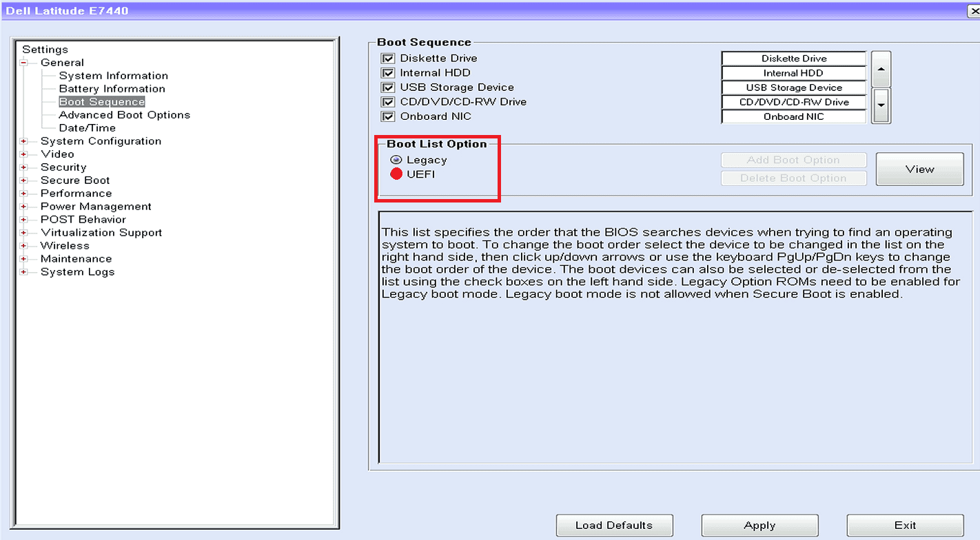The width and height of the screenshot is (980, 540).
Task: Move selected boot device up with arrow
Action: click(x=881, y=69)
